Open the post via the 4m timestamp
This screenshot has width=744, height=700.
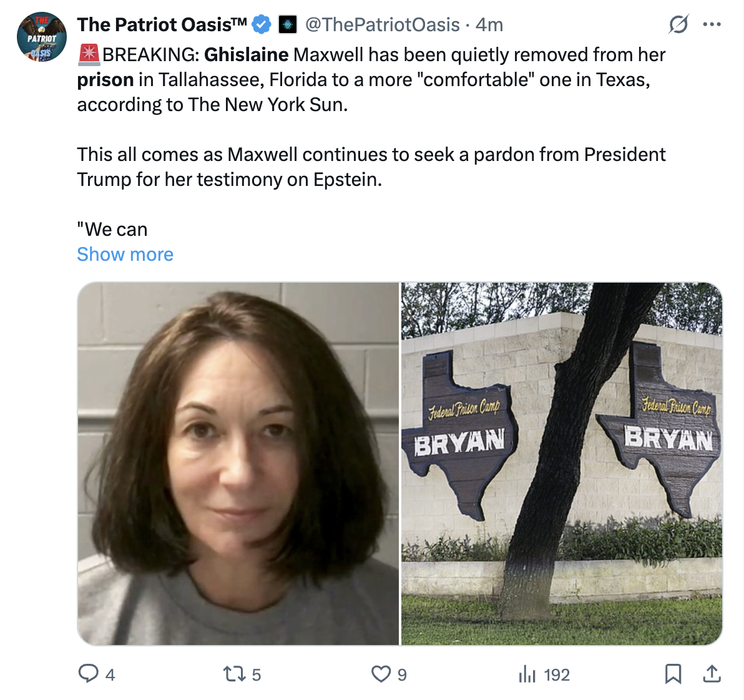tap(489, 25)
